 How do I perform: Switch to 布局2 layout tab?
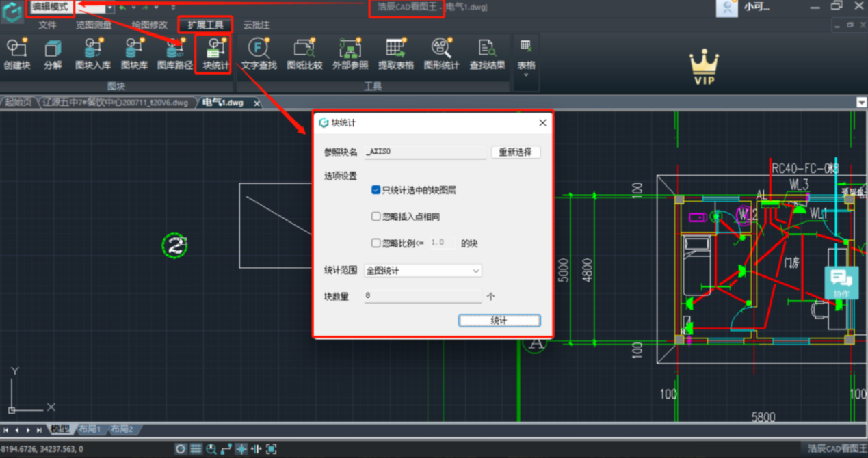pyautogui.click(x=122, y=429)
